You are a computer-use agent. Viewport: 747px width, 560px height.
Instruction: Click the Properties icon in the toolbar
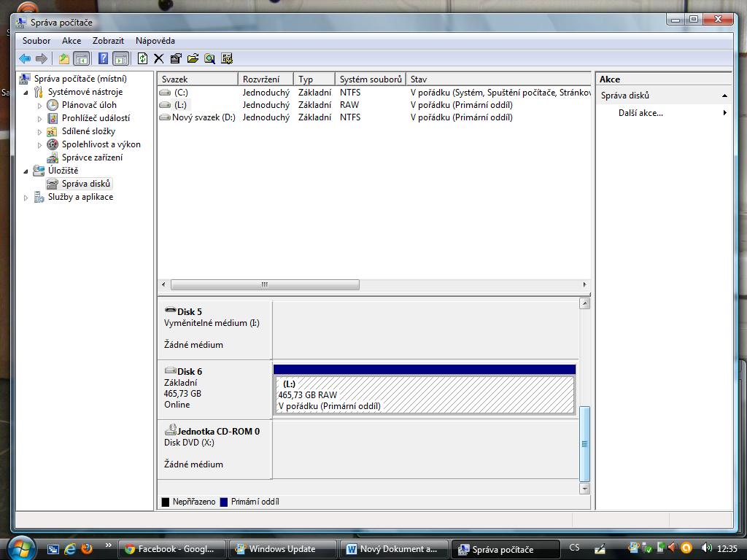[x=176, y=59]
